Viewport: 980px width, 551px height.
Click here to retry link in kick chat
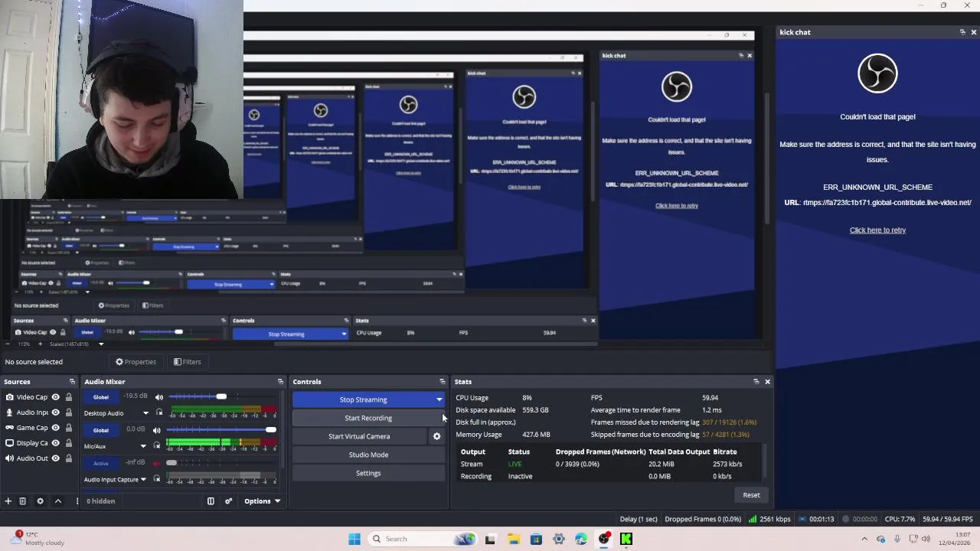click(877, 230)
